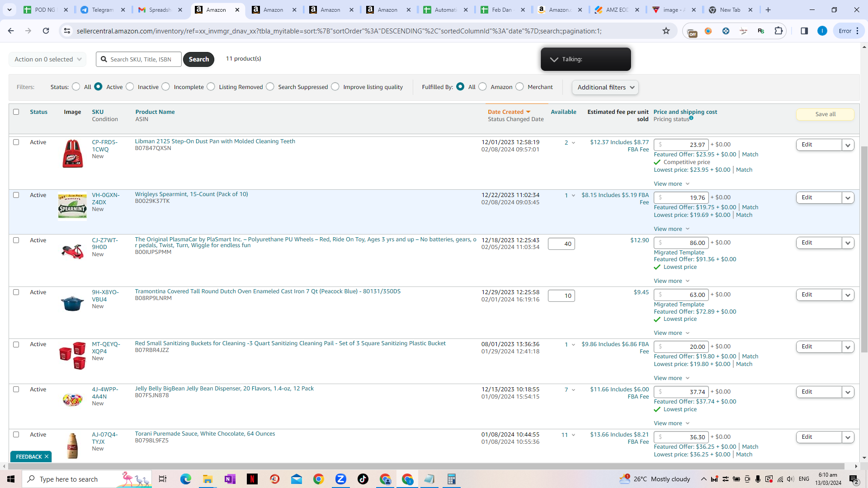
Task: Click the horizontal scrollbar at page bottom
Action: [425, 466]
